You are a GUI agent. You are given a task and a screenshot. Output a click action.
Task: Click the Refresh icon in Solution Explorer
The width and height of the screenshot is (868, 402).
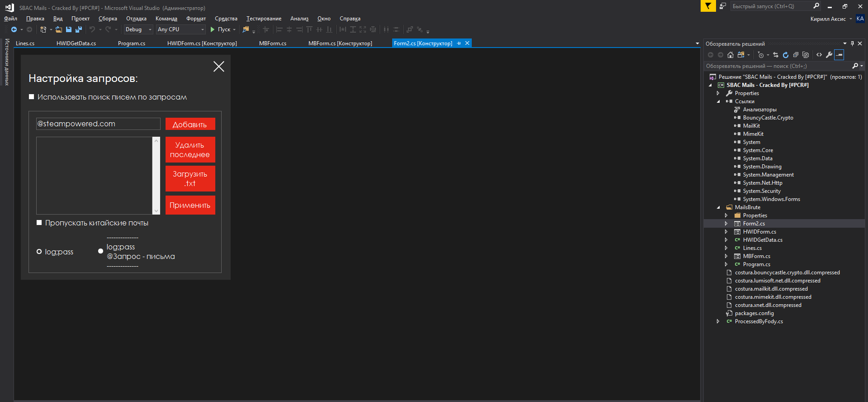coord(786,55)
